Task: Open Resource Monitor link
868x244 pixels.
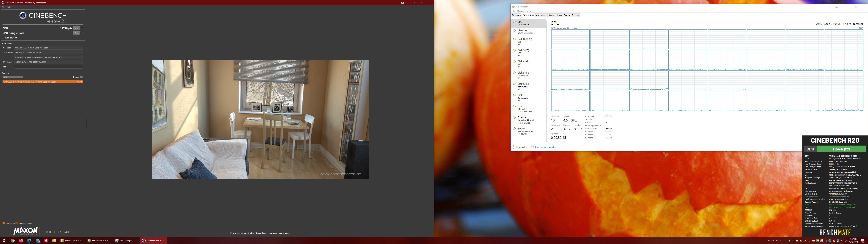Action: (543, 147)
